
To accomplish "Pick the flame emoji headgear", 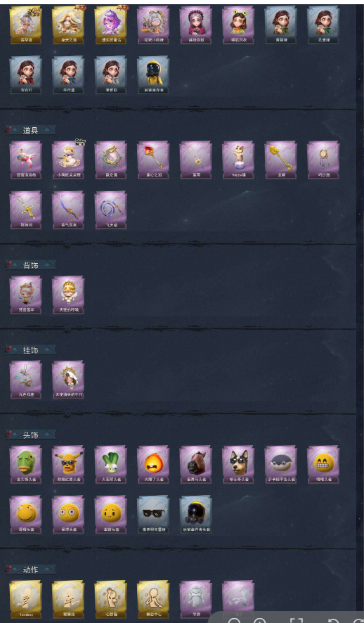I will pyautogui.click(x=153, y=465).
